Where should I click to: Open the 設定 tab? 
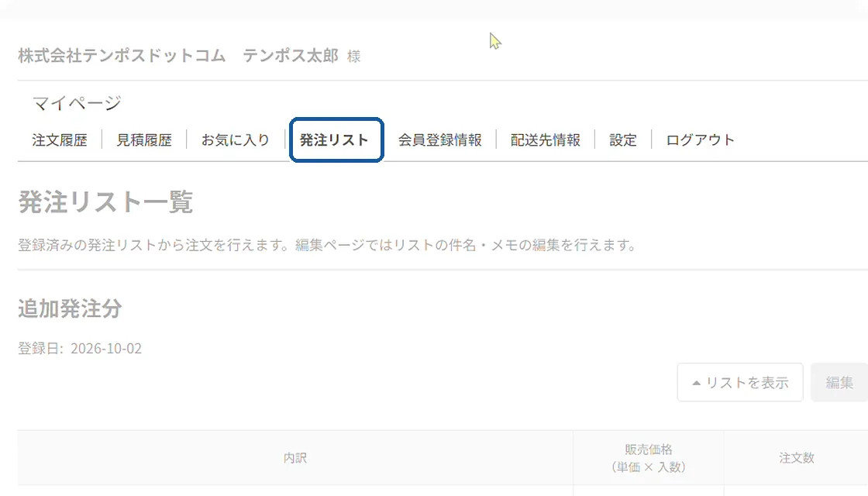(x=623, y=140)
